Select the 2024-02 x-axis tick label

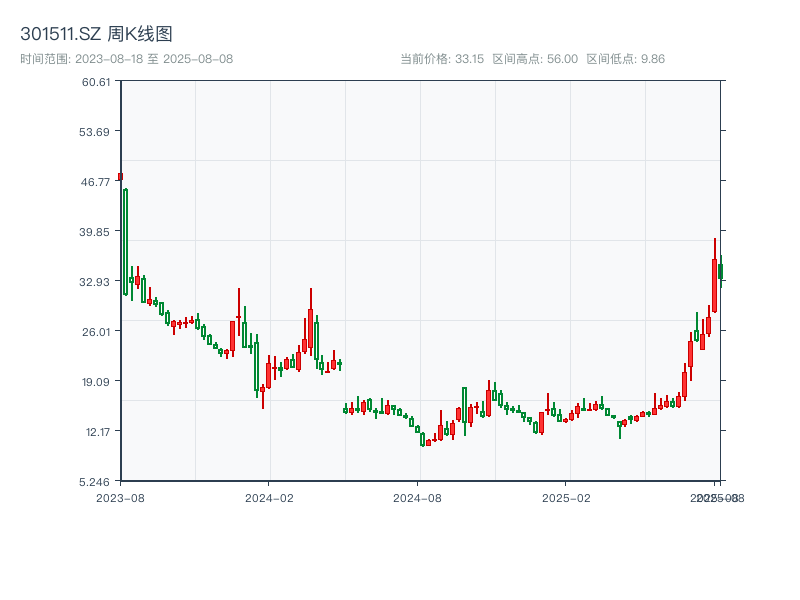pos(269,498)
